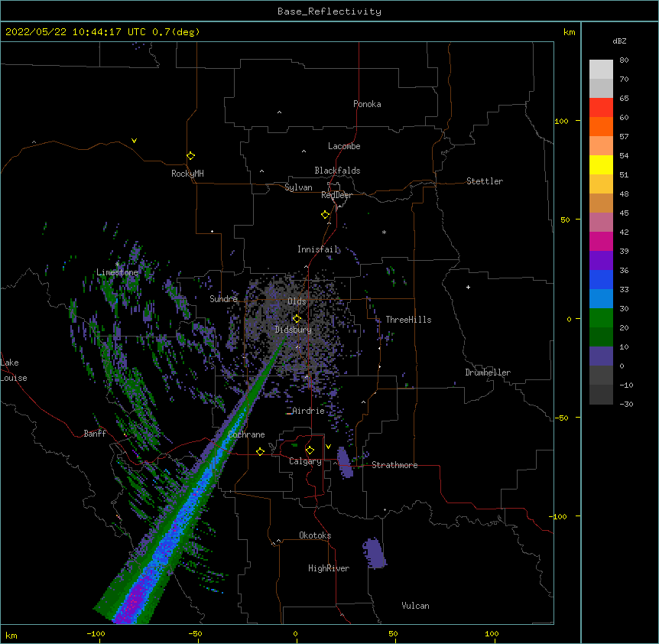Click the light gray 70-80 dBZ legend swatch
Image resolution: width=659 pixels, height=644 pixels.
601,70
